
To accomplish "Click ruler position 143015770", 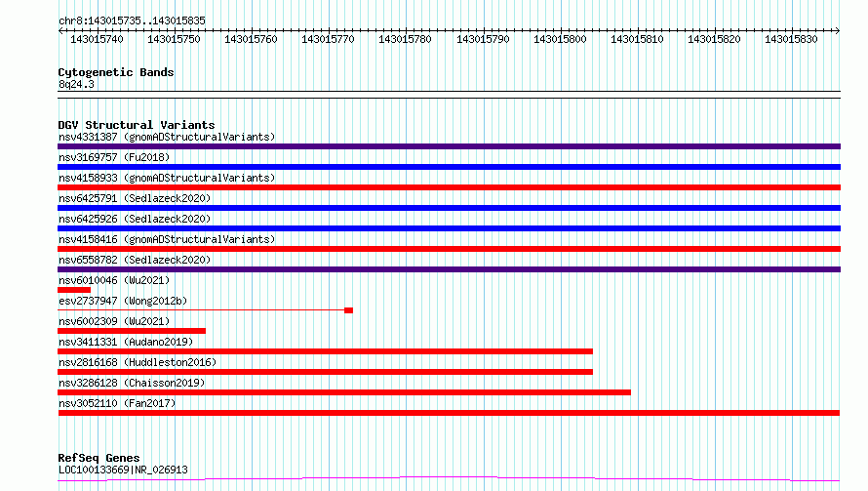I will 328,39.
